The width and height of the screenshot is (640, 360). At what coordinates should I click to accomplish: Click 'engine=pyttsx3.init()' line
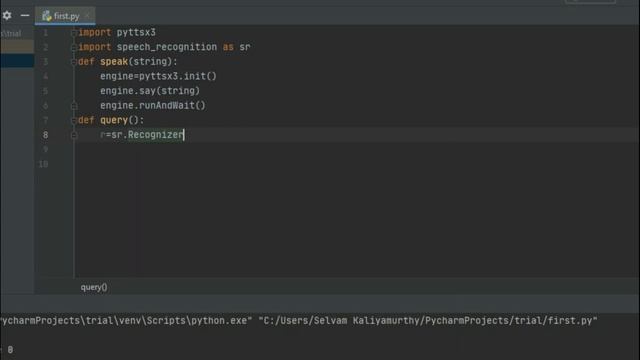tap(158, 76)
